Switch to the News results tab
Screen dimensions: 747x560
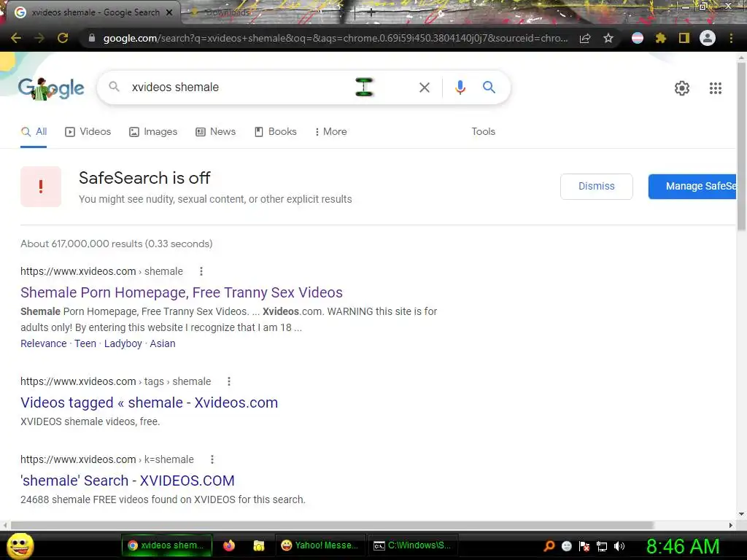tap(216, 131)
